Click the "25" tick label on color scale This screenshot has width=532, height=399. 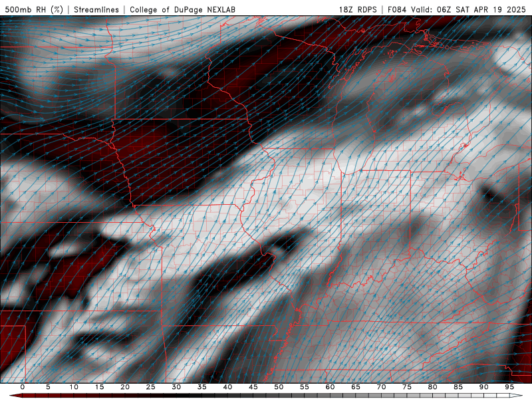point(151,387)
